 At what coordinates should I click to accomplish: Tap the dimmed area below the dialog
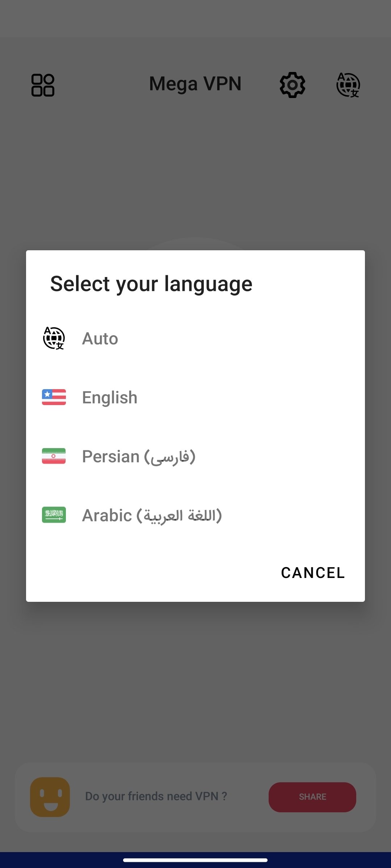click(195, 680)
